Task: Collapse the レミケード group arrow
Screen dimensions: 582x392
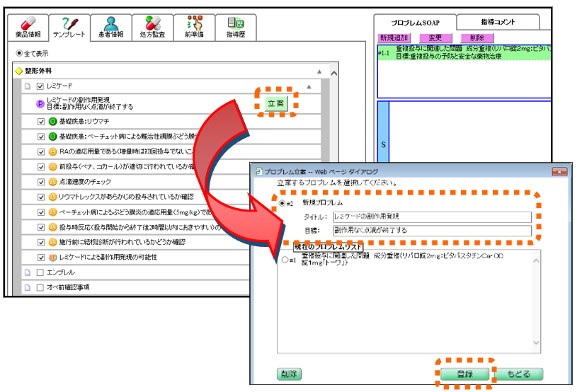Action: point(309,86)
